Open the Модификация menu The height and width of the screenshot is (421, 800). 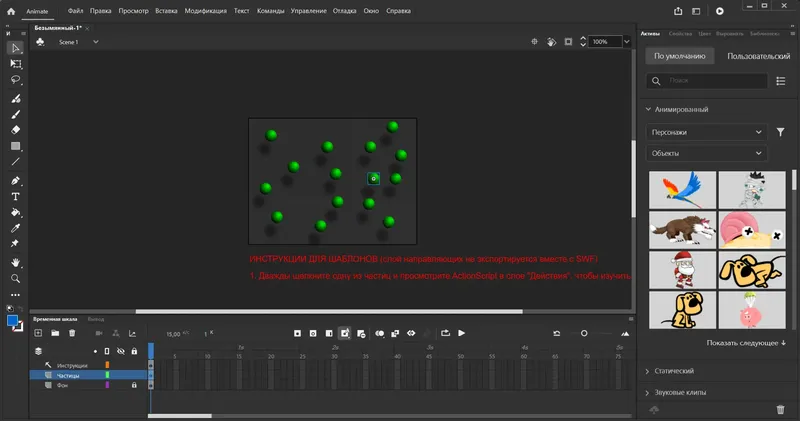point(206,11)
